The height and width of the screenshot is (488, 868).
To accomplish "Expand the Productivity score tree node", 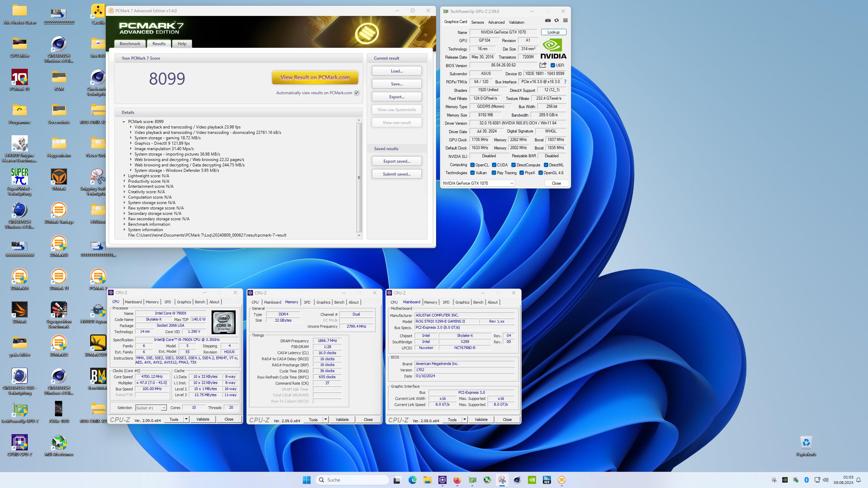I will (124, 181).
